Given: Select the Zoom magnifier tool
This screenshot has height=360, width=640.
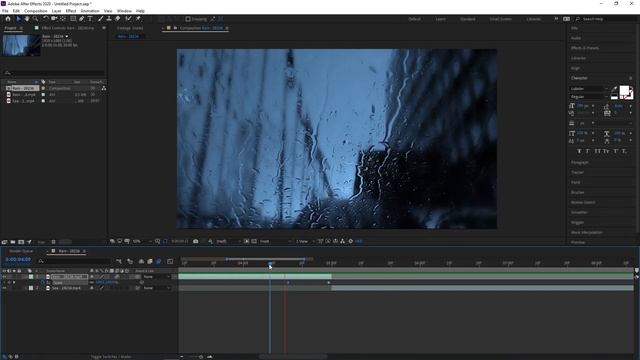Looking at the screenshot, I should [36, 19].
